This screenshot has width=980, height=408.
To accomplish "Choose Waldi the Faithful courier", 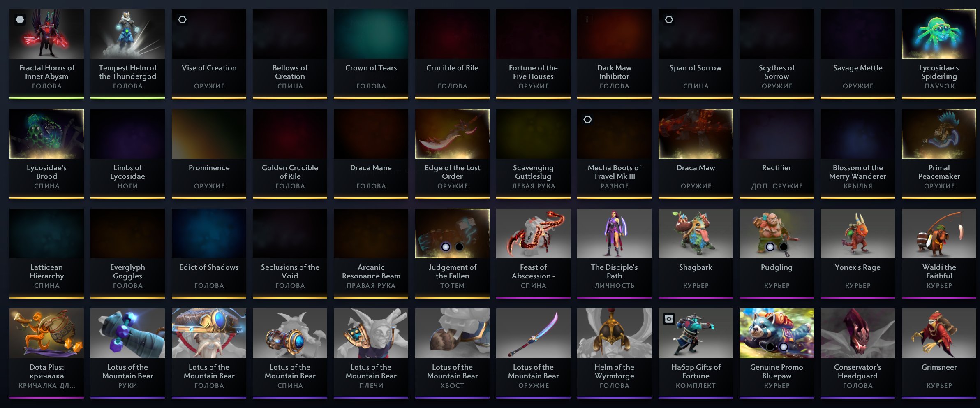I will 939,253.
